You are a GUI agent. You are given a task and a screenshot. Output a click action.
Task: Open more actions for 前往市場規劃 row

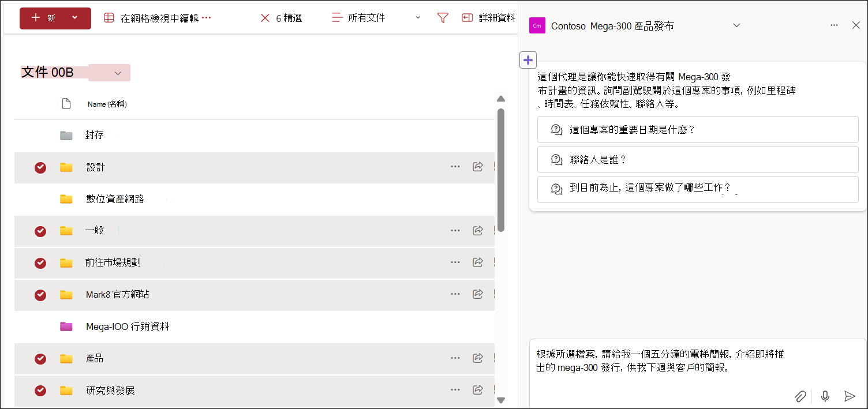pyautogui.click(x=455, y=262)
